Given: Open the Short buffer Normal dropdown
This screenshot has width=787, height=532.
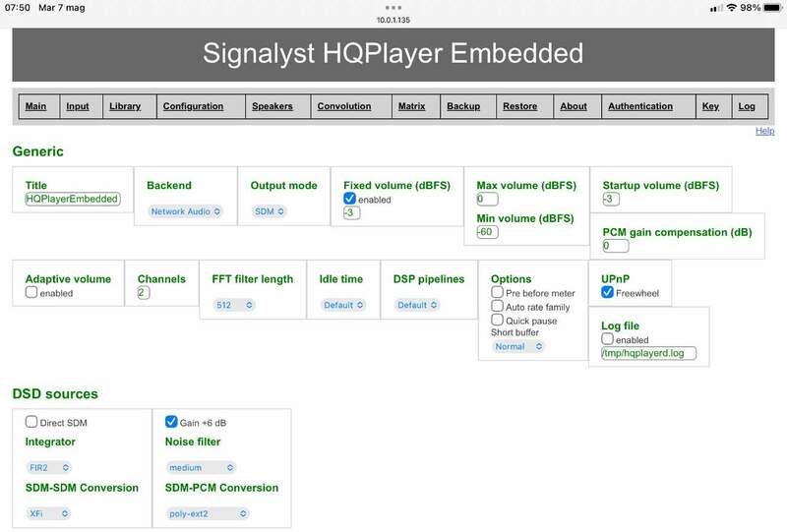Looking at the screenshot, I should 518,347.
